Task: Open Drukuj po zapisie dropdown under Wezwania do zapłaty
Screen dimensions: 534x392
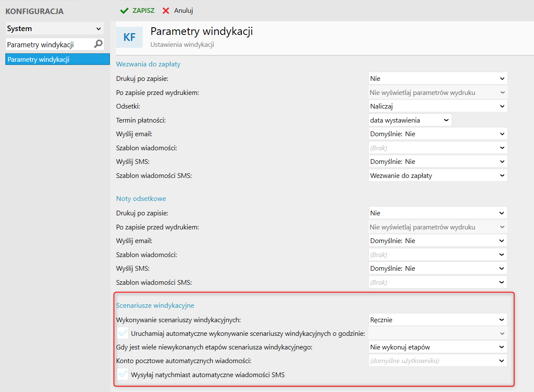Action: (438, 79)
